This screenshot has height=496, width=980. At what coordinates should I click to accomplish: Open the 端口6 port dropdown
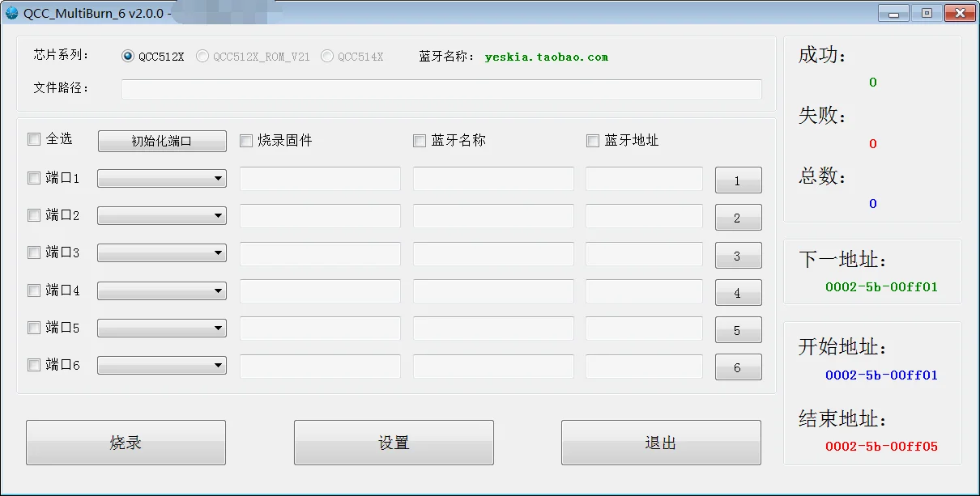tap(162, 366)
